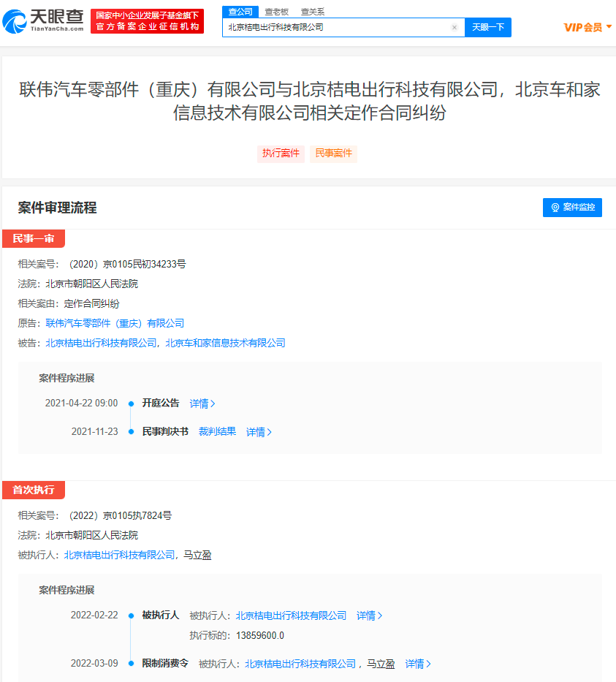Clear the search box with the × icon

point(454,27)
